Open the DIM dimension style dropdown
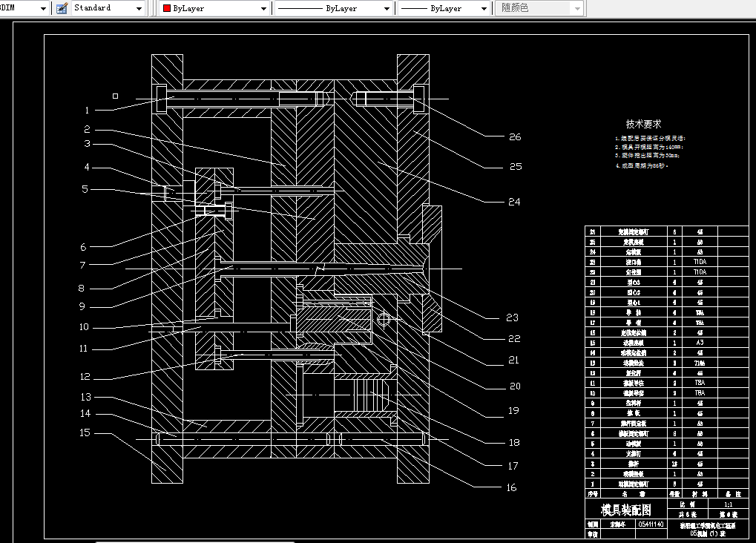The image size is (756, 543). tap(24, 8)
